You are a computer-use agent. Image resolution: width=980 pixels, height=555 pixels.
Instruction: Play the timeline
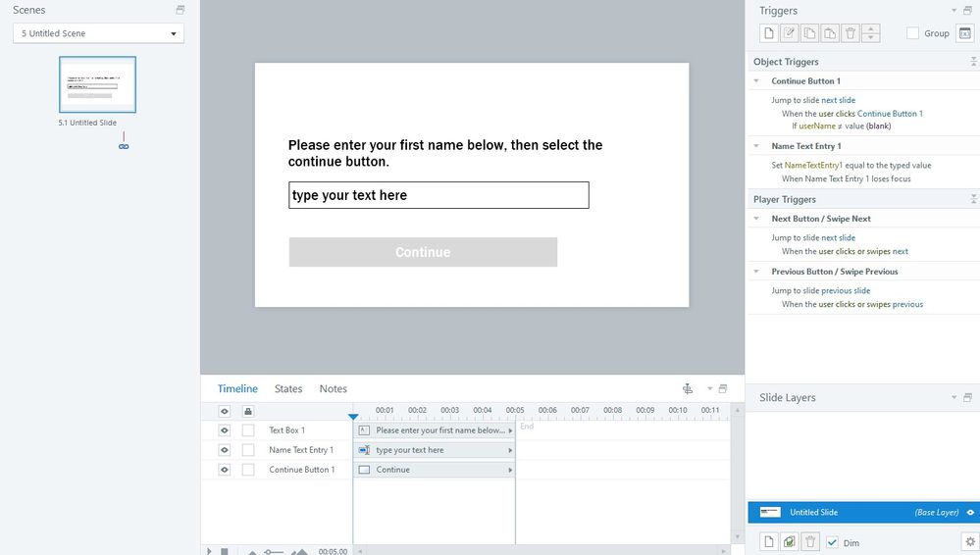209,551
